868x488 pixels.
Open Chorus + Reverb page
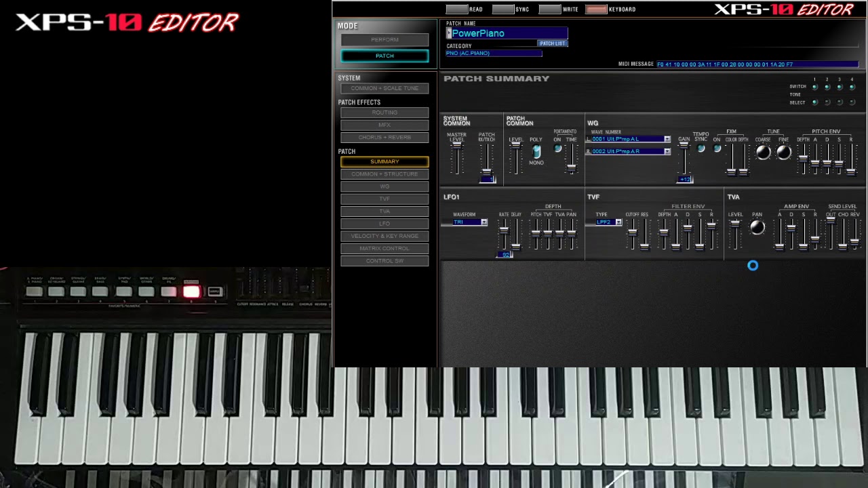tap(384, 138)
